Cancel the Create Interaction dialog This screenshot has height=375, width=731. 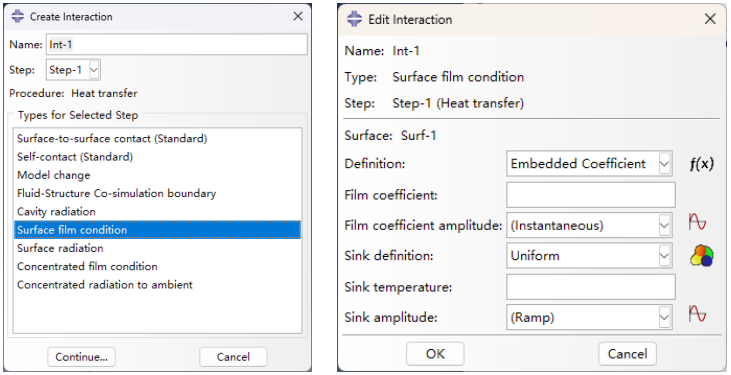click(x=233, y=357)
